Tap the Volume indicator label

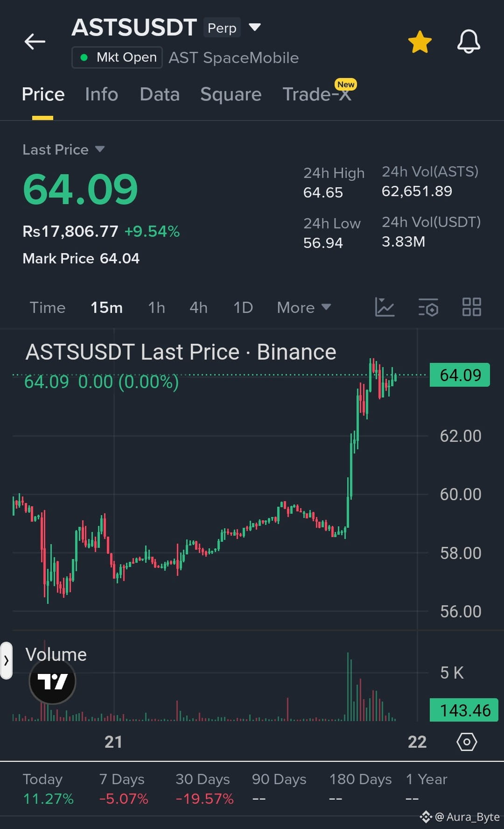tap(56, 654)
